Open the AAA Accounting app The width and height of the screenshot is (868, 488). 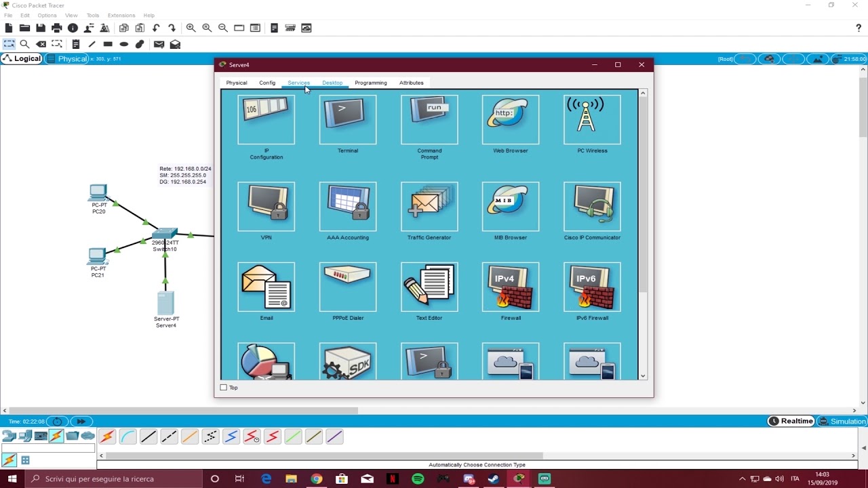(x=348, y=206)
